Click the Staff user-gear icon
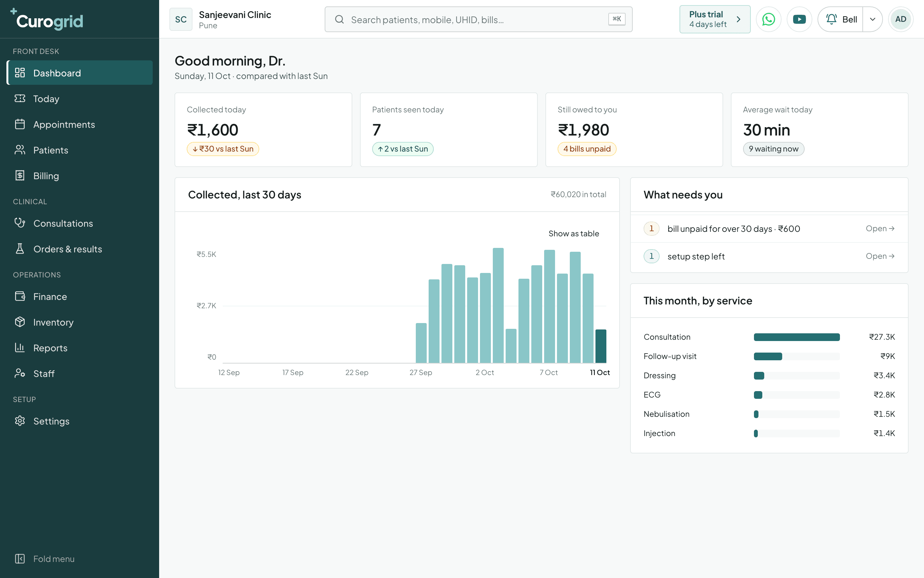Viewport: 924px width, 578px height. click(20, 373)
